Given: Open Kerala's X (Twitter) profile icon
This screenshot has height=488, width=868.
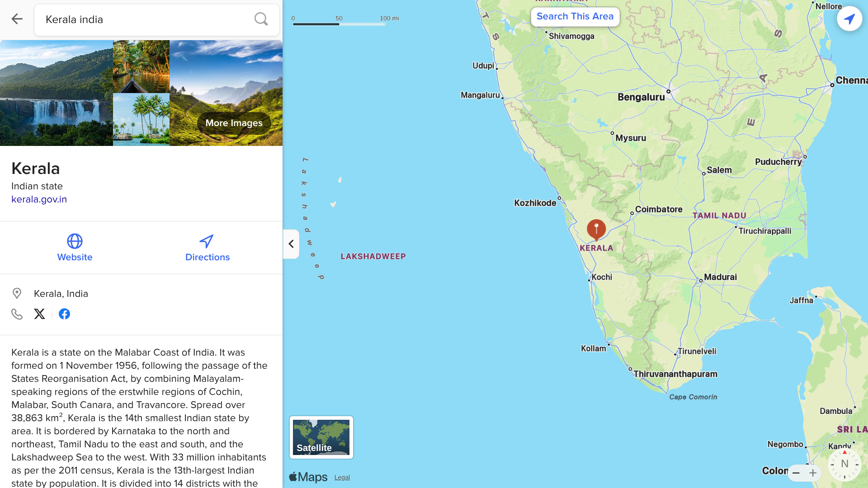Looking at the screenshot, I should click(39, 314).
